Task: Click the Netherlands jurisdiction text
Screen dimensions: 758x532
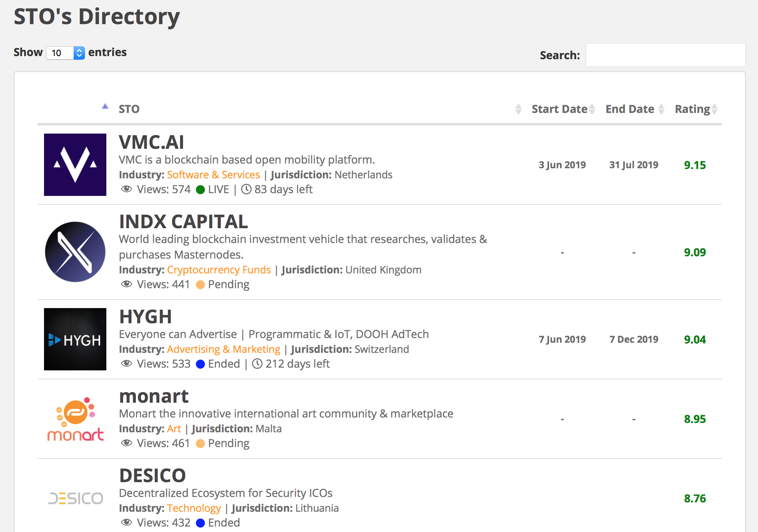Action: point(363,175)
